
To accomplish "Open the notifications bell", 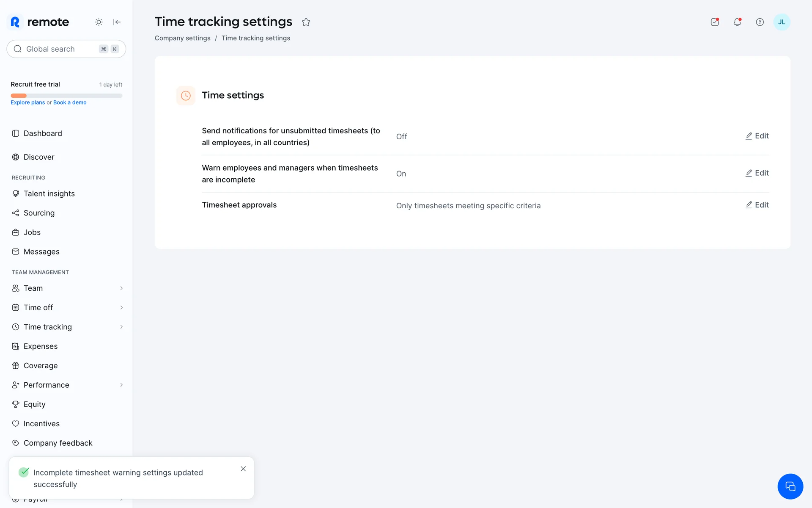I will 737,22.
